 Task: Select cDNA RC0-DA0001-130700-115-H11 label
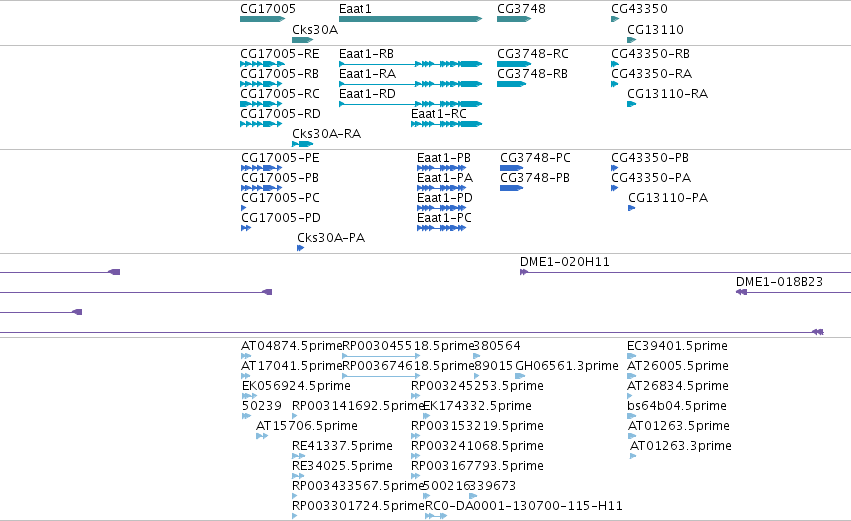click(x=524, y=506)
